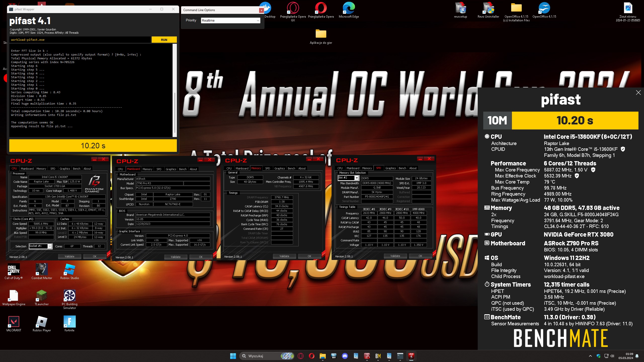Click OK in CPU-Z Mainboard window
Image resolution: width=644 pixels, height=362 pixels.
coord(201,257)
